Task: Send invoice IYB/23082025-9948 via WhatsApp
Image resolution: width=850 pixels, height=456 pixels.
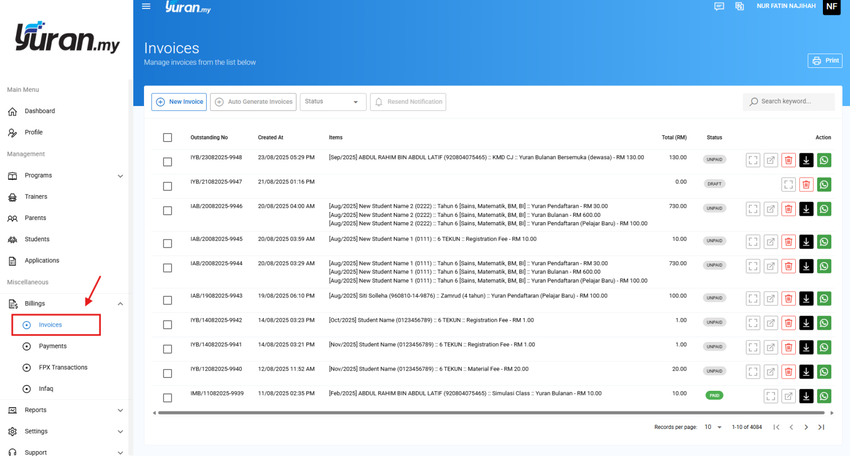Action: point(824,160)
